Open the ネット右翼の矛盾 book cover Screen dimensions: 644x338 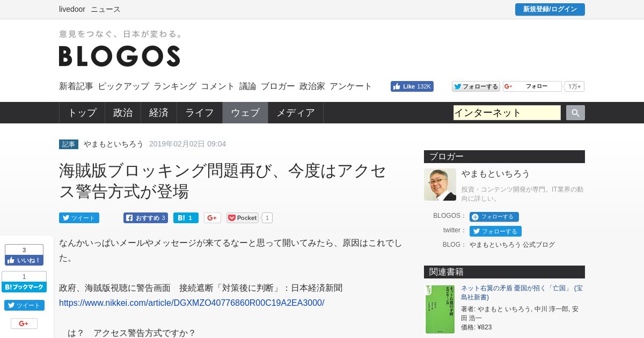click(440, 309)
